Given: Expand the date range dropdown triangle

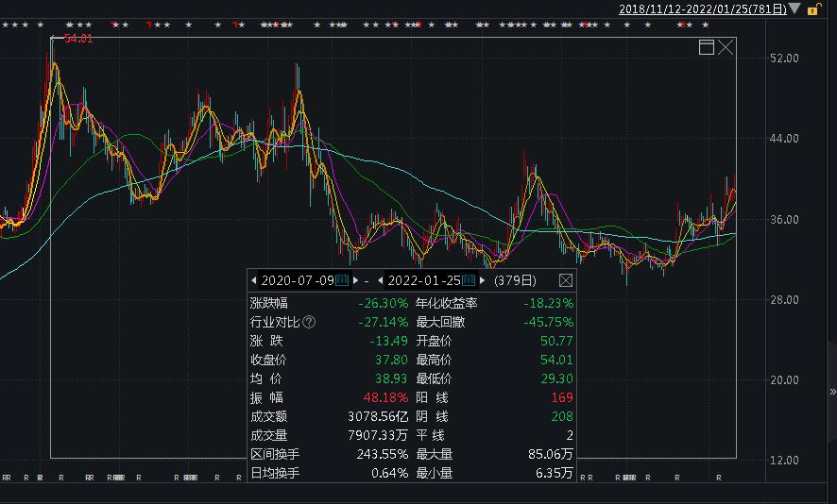Looking at the screenshot, I should [794, 8].
